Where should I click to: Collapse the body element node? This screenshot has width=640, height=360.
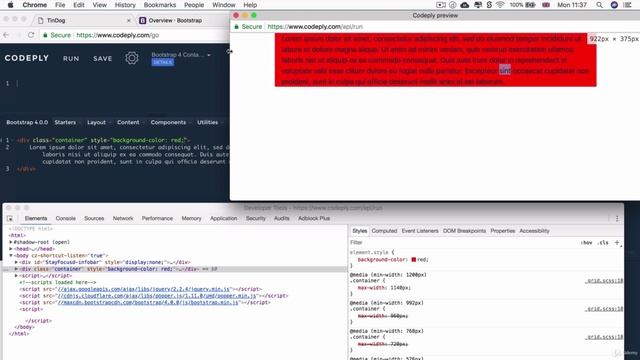coord(11,256)
